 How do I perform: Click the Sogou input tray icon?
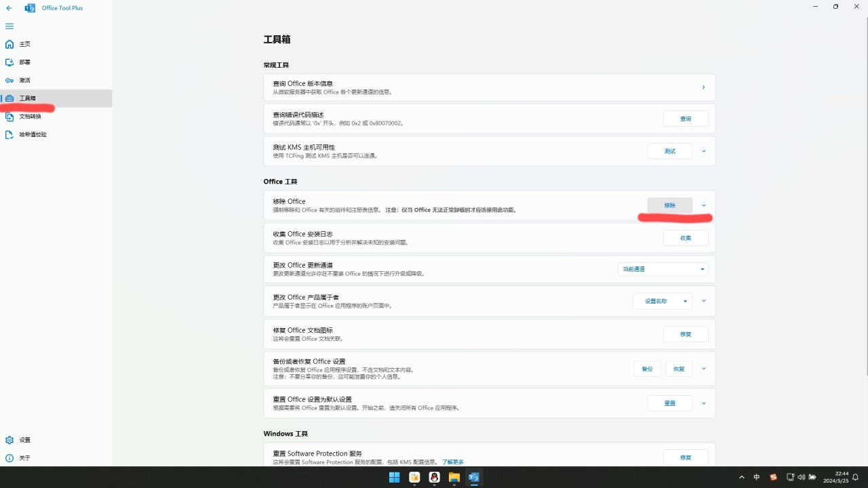pyautogui.click(x=774, y=477)
